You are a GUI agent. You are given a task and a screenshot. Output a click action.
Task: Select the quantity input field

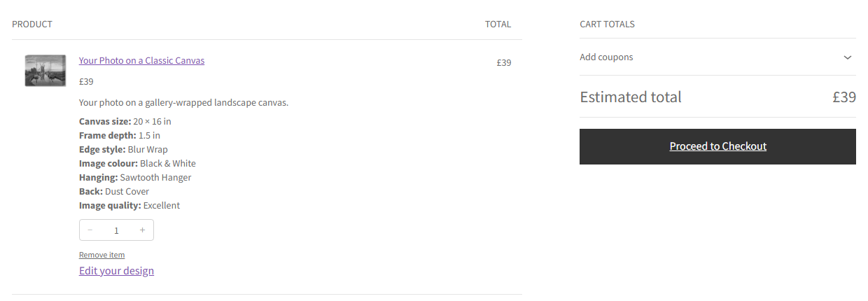click(x=116, y=230)
